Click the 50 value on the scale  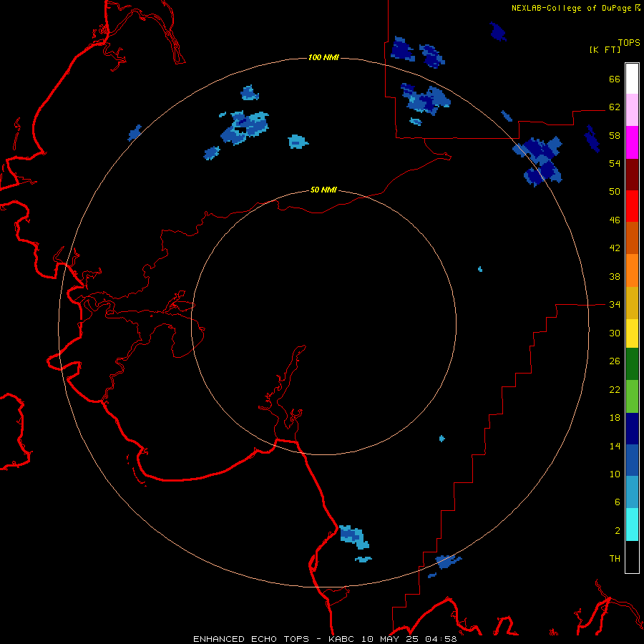coord(615,192)
